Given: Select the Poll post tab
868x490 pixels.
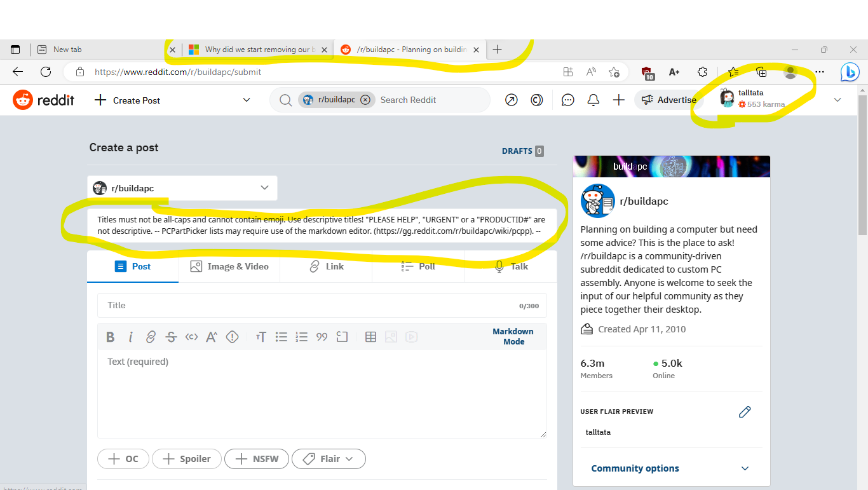Looking at the screenshot, I should (417, 266).
